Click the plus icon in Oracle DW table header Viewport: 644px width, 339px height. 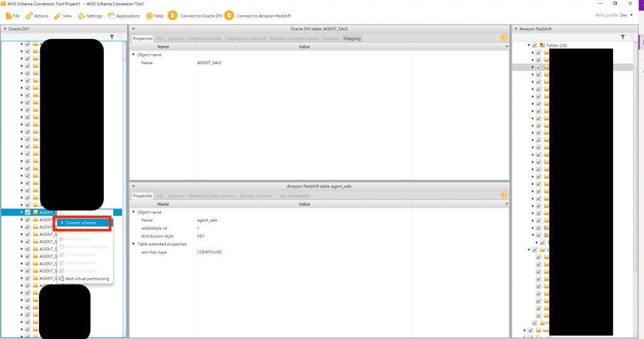click(507, 47)
